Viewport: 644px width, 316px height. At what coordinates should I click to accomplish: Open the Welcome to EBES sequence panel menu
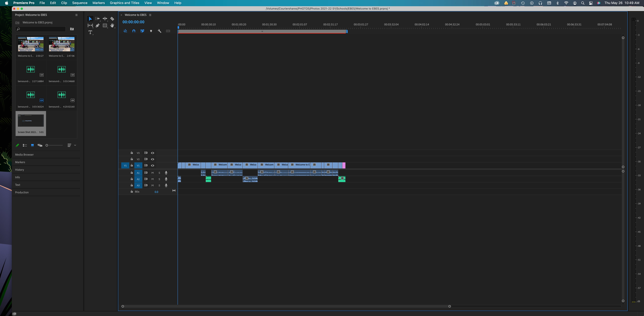coord(150,15)
